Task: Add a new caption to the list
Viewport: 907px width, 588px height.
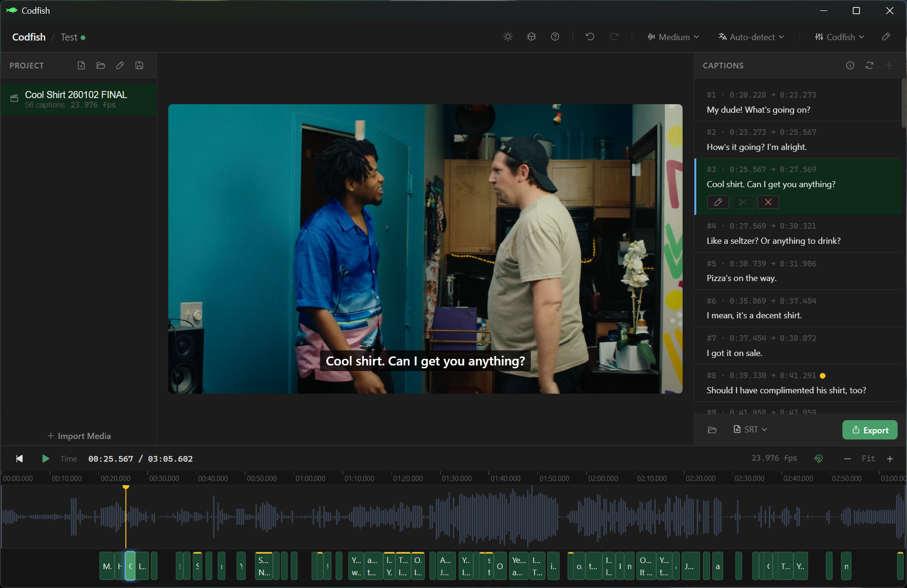Action: [890, 66]
